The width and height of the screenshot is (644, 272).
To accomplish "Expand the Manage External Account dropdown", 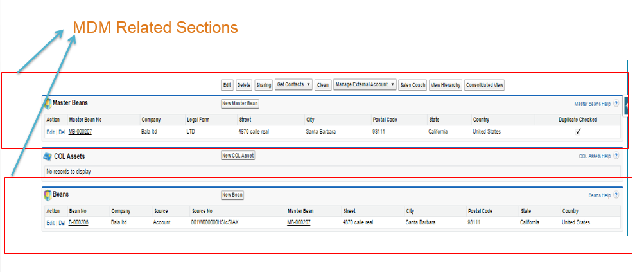I will (364, 85).
